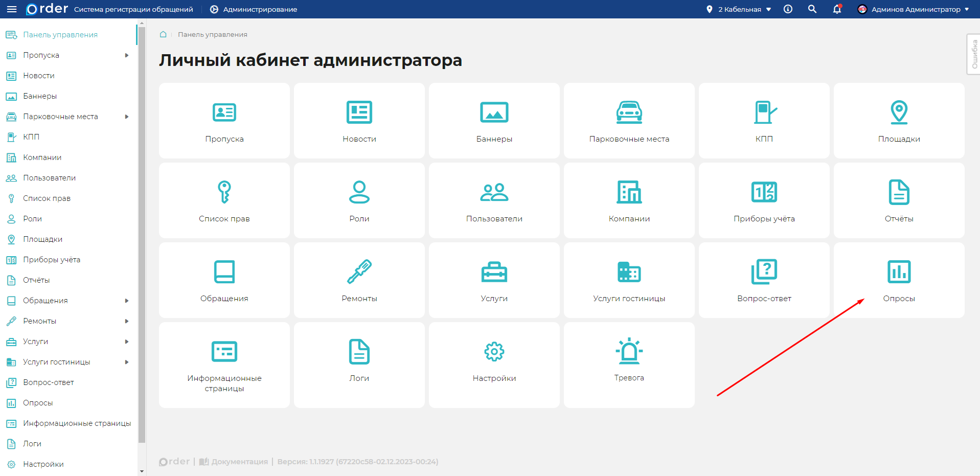Open the Тревога alarm tile
Screen dimensions: 980x476
pos(629,364)
